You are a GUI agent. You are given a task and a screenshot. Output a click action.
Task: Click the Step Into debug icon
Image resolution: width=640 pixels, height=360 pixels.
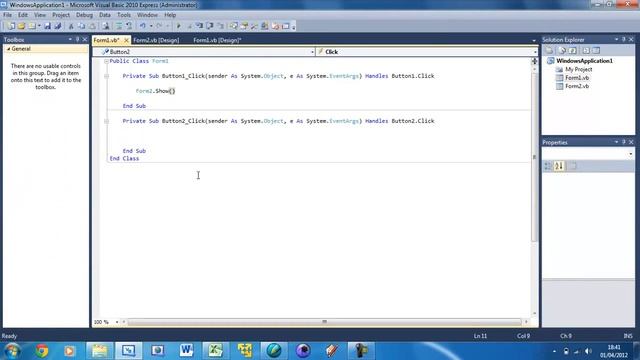coord(199,26)
